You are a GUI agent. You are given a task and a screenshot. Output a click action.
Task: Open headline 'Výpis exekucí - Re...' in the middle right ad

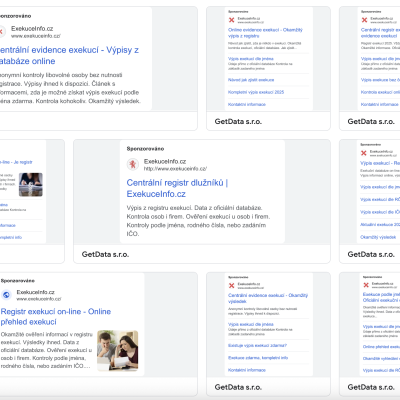(x=380, y=163)
